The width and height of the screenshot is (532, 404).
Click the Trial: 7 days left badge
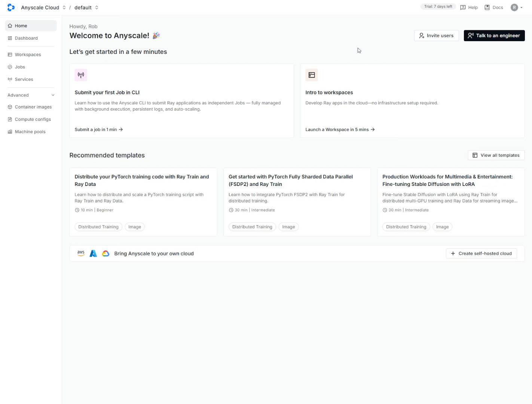[438, 7]
